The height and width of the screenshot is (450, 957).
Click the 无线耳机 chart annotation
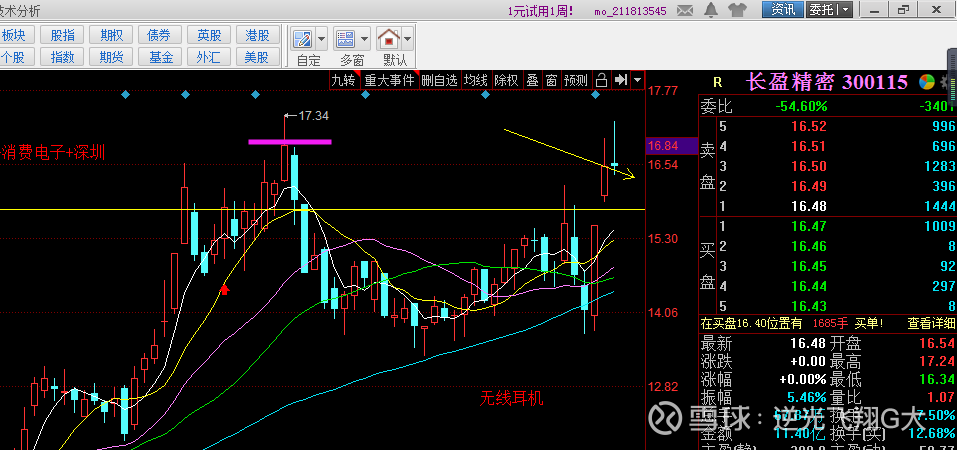pyautogui.click(x=511, y=399)
